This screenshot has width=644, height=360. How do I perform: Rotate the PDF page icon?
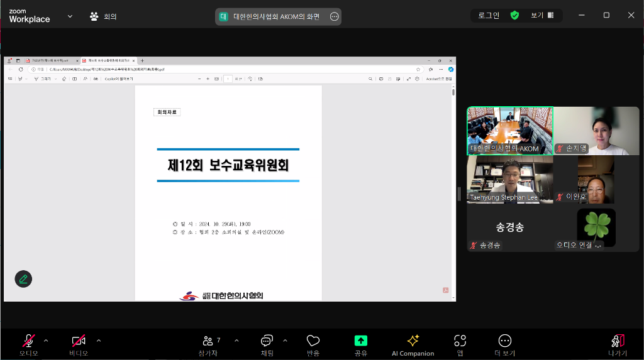point(250,79)
